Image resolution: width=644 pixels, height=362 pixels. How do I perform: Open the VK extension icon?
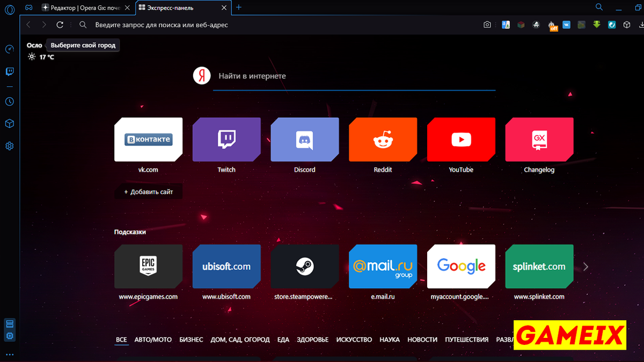tap(566, 25)
